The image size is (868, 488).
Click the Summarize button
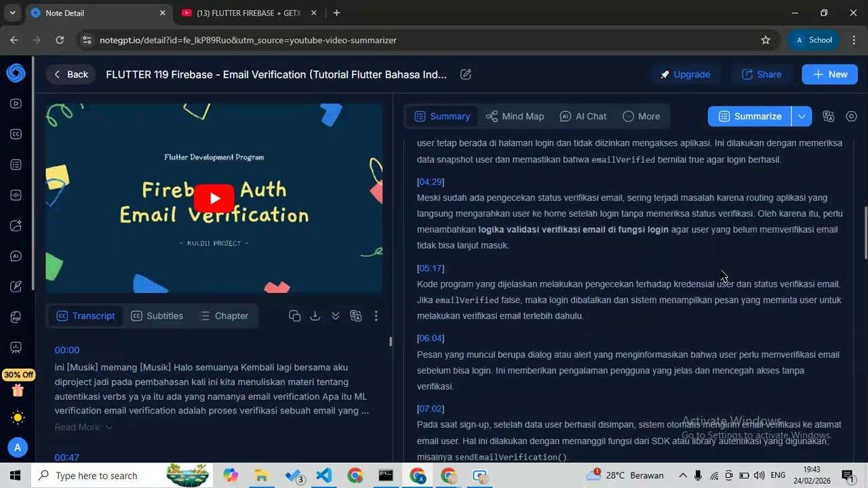[x=749, y=117]
